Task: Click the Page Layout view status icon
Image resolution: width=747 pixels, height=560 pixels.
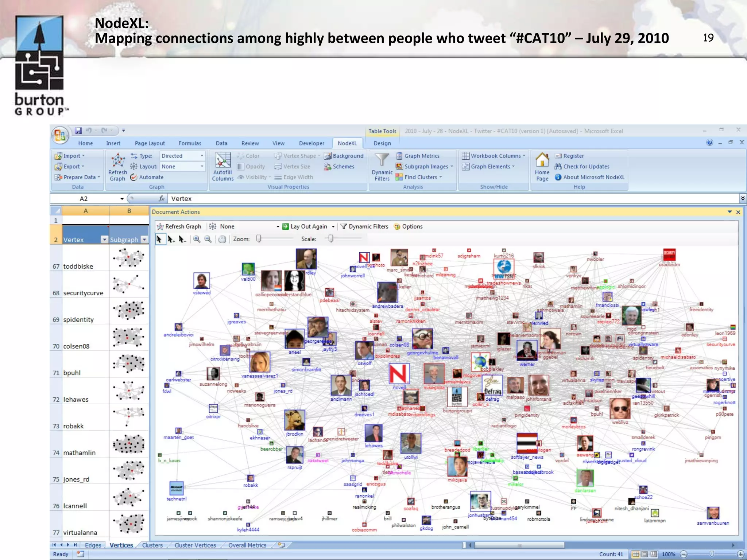Action: [645, 554]
